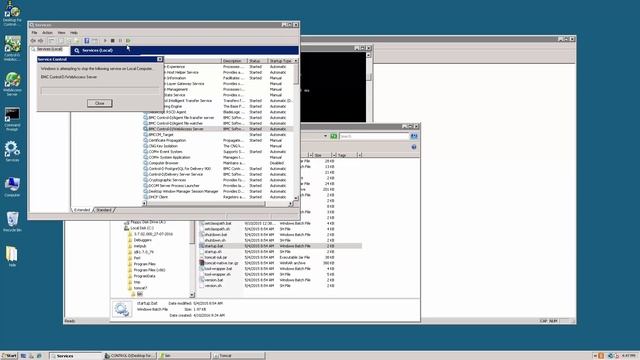The image size is (640, 360).
Task: Click the Start button on taskbar
Action: [9, 356]
